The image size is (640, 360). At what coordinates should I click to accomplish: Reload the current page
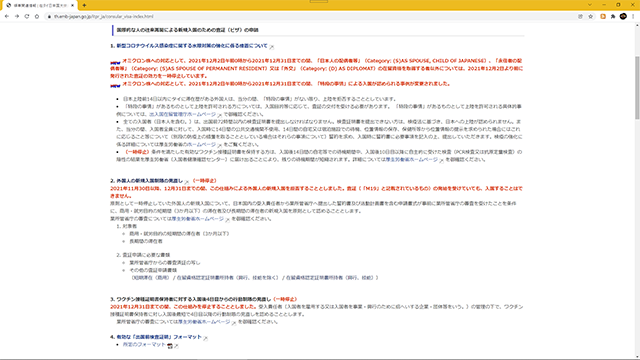tap(27, 16)
